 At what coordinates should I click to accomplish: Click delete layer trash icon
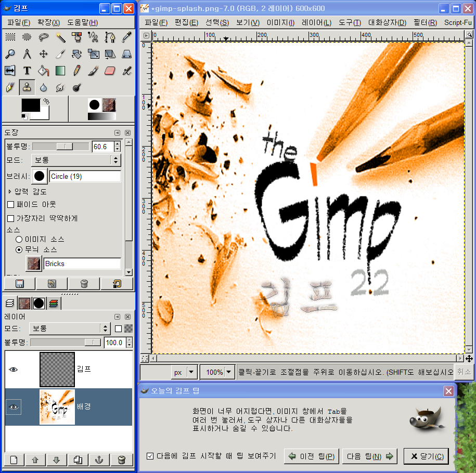(121, 460)
